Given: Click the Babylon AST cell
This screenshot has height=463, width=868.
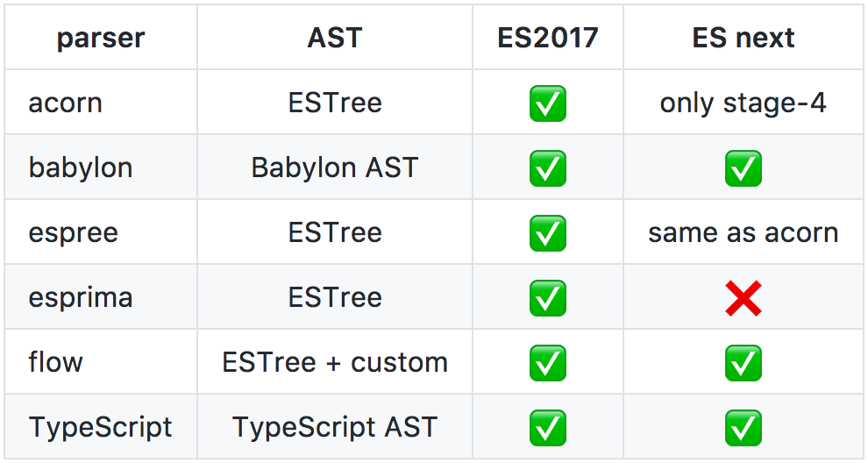Looking at the screenshot, I should 334,167.
